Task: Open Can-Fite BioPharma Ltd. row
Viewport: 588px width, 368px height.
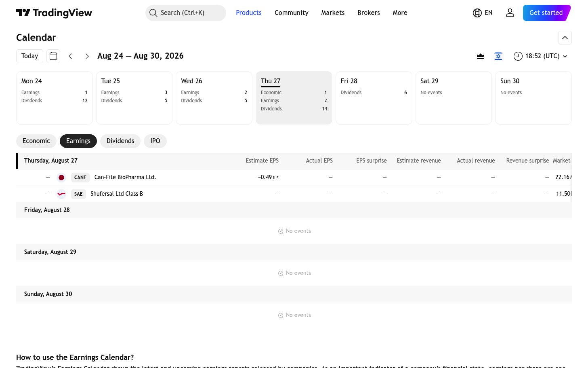Action: 294,178
